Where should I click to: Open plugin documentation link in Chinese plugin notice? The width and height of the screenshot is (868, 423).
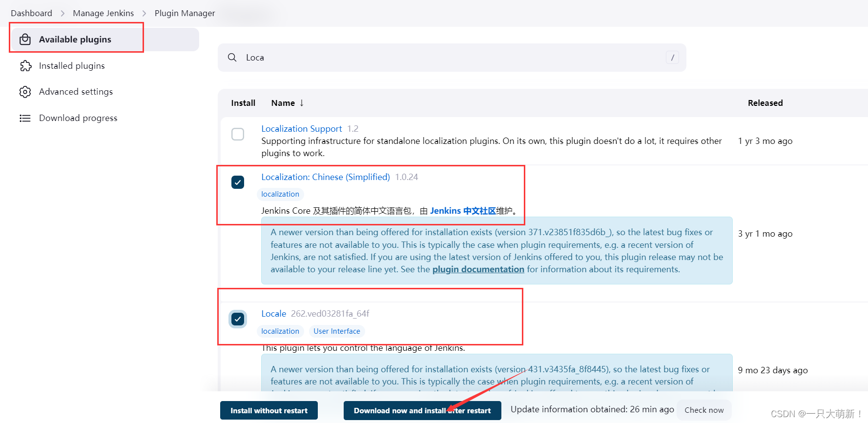[478, 269]
